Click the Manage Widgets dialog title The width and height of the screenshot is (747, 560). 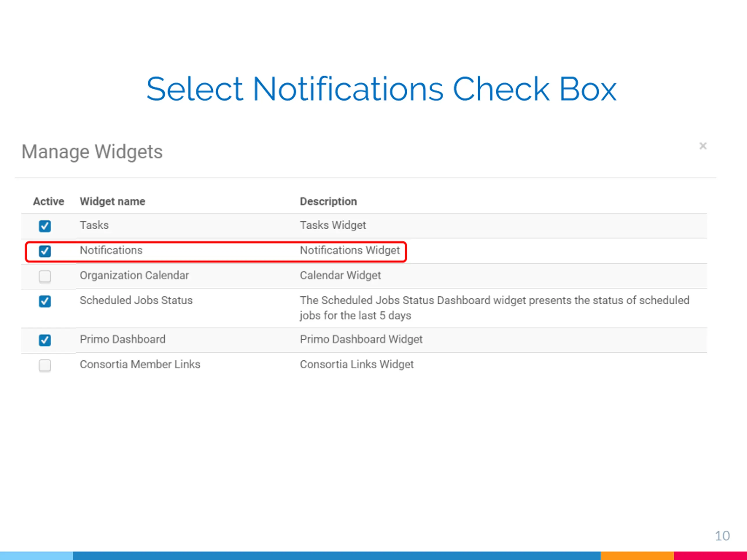pyautogui.click(x=92, y=152)
